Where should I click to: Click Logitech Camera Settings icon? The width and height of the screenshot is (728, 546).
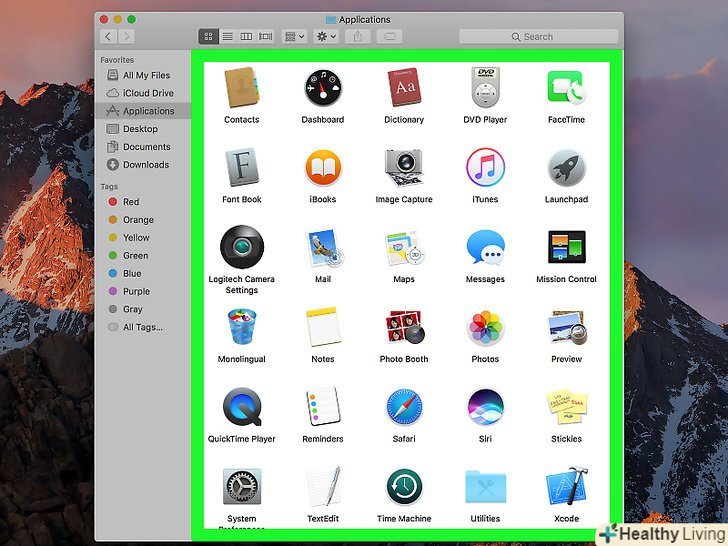[242, 247]
